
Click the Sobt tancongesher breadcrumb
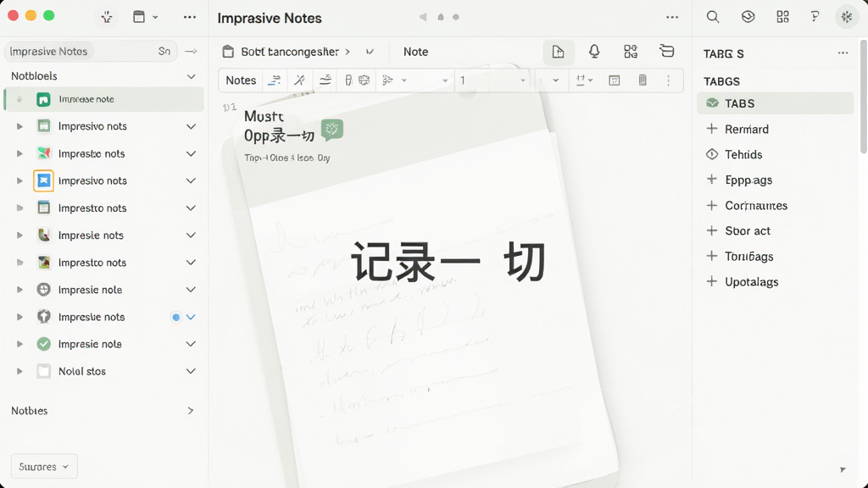pyautogui.click(x=290, y=52)
